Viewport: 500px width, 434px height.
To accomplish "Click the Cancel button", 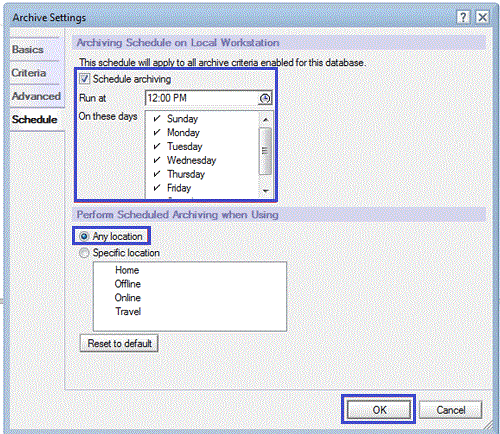I will (451, 410).
